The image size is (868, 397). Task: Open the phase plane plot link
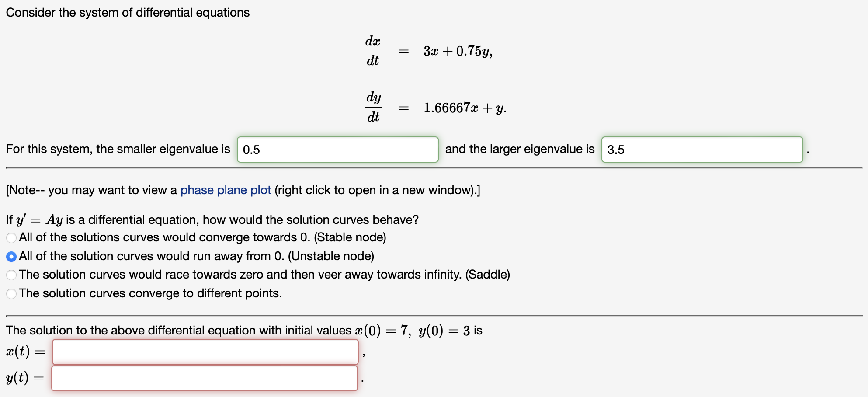226,190
